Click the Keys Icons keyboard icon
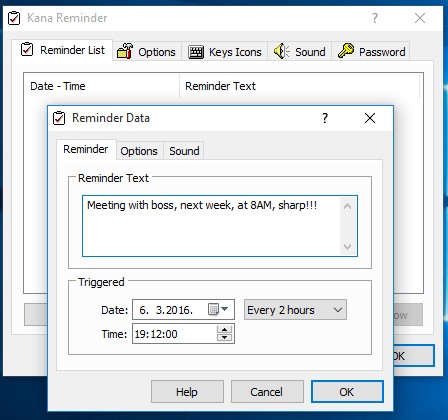Viewport: 448px width, 420px height. click(196, 52)
